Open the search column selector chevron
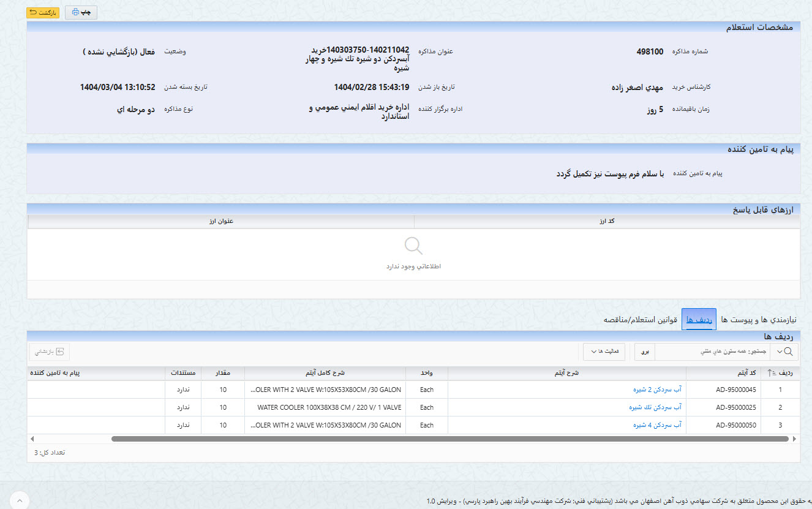812x509 pixels. (779, 352)
